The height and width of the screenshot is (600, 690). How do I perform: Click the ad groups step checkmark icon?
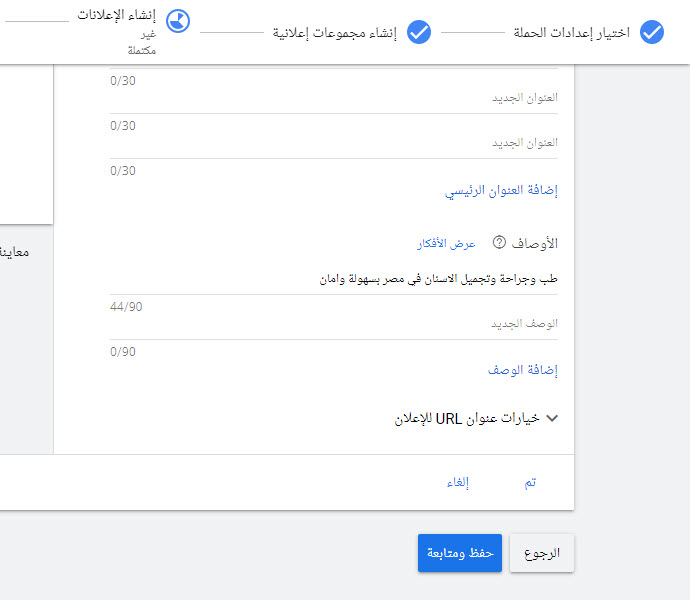(x=419, y=32)
